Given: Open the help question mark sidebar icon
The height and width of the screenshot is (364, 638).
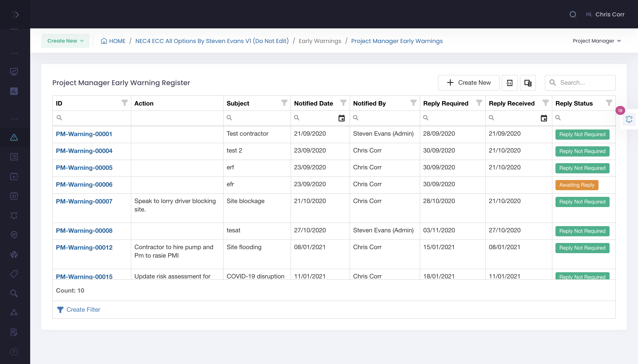Looking at the screenshot, I should point(14,352).
